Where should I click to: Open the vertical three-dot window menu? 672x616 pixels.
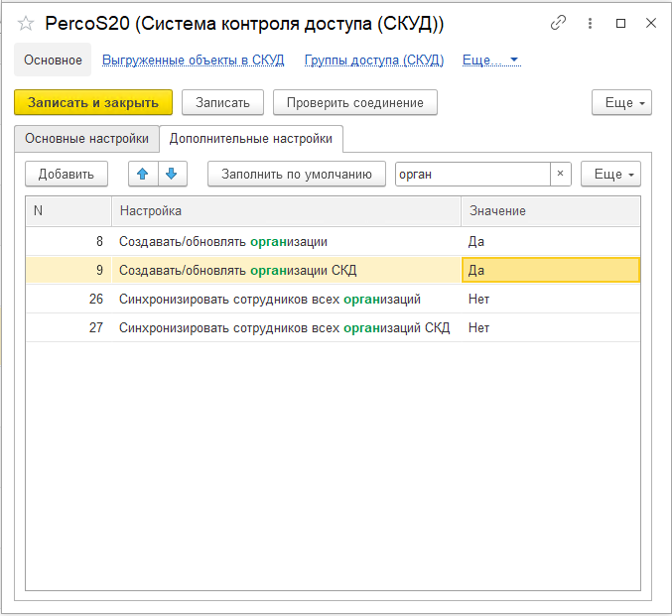click(x=591, y=23)
